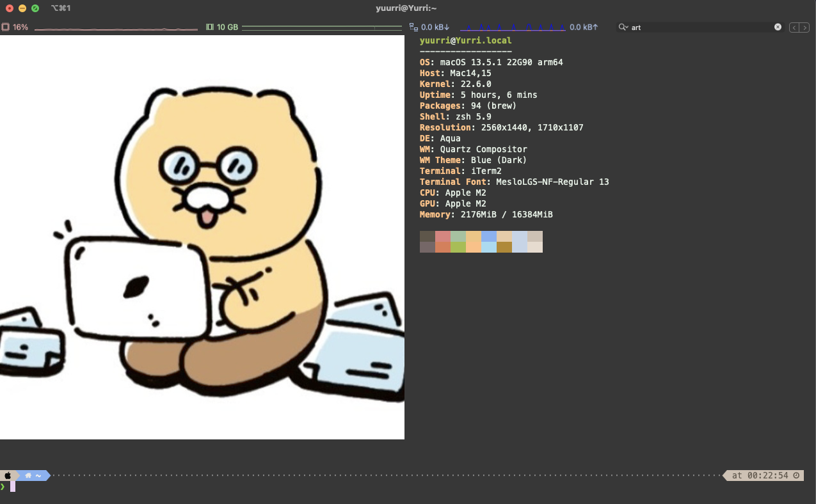Viewport: 816px width, 504px height.
Task: Click the hamster with laptop image
Action: coord(202,237)
